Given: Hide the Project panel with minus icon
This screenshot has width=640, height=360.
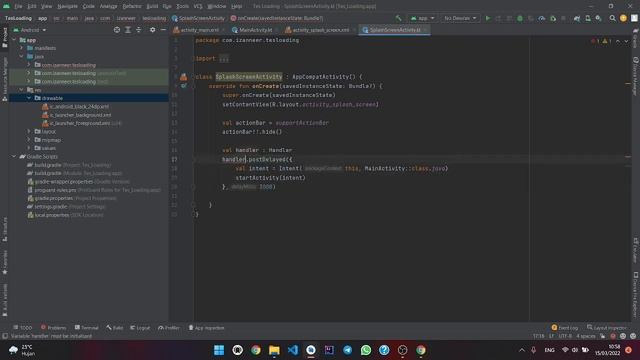Looking at the screenshot, I should pyautogui.click(x=163, y=30).
